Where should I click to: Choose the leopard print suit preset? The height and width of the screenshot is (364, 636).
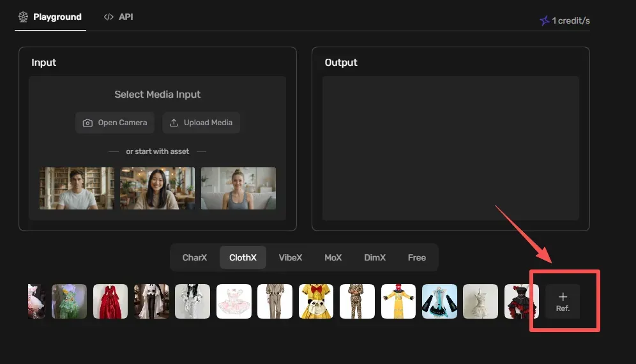(357, 301)
